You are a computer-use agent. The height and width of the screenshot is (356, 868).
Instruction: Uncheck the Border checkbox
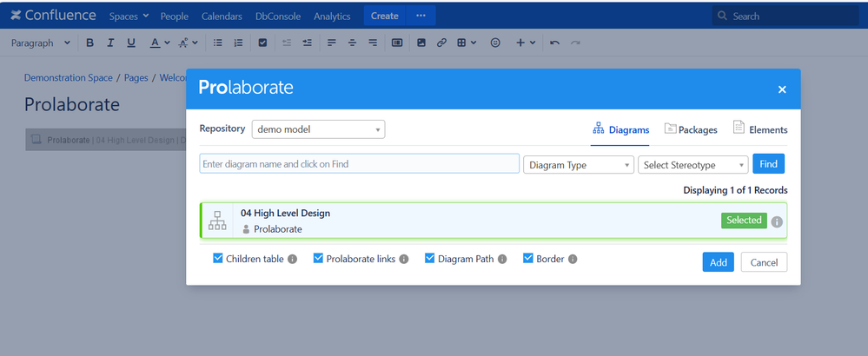[x=528, y=258]
